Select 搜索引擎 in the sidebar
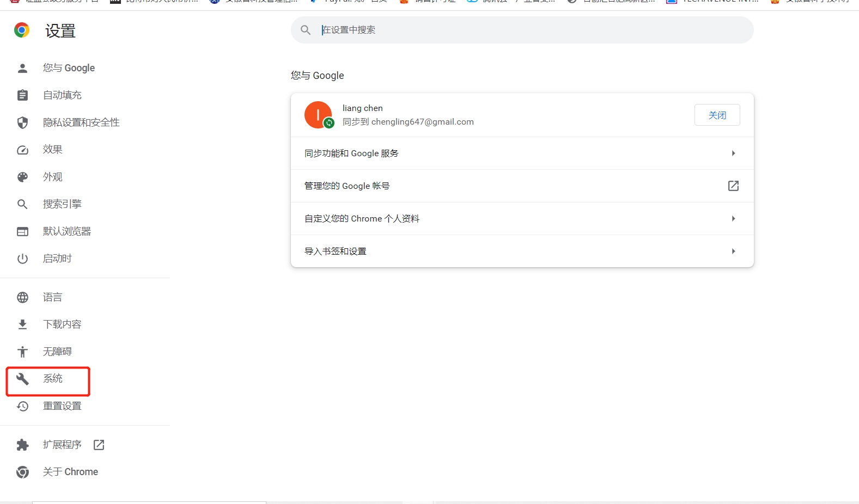The image size is (859, 504). coord(62,204)
